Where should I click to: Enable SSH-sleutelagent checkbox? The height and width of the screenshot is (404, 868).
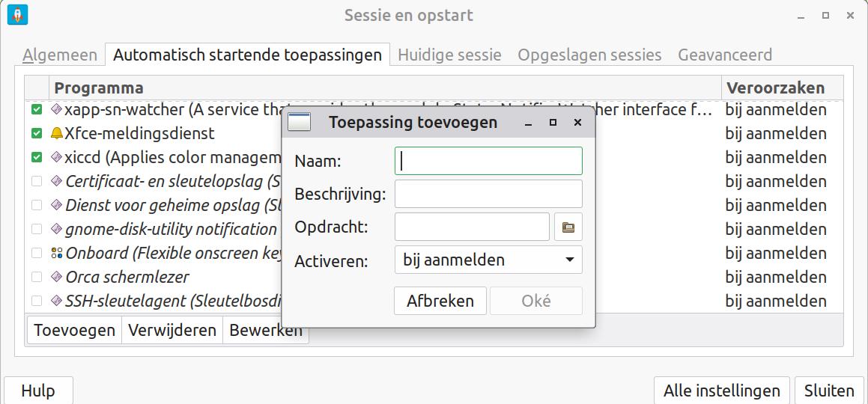37,301
